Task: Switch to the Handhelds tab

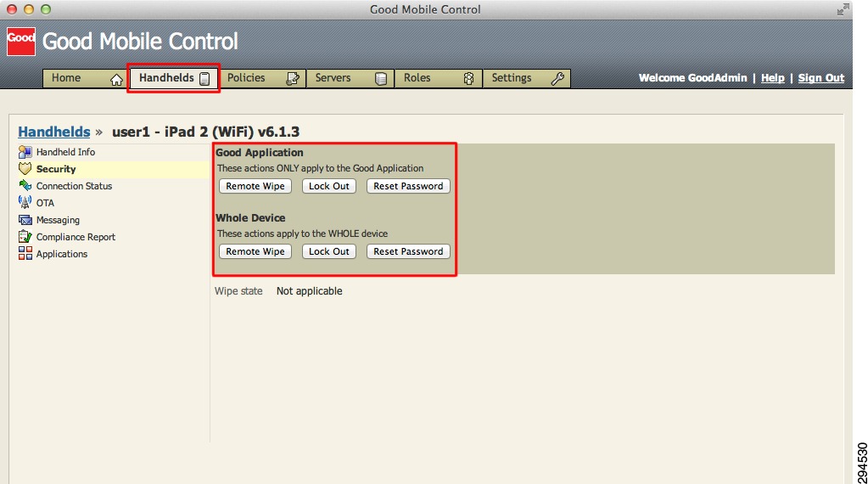Action: tap(173, 78)
